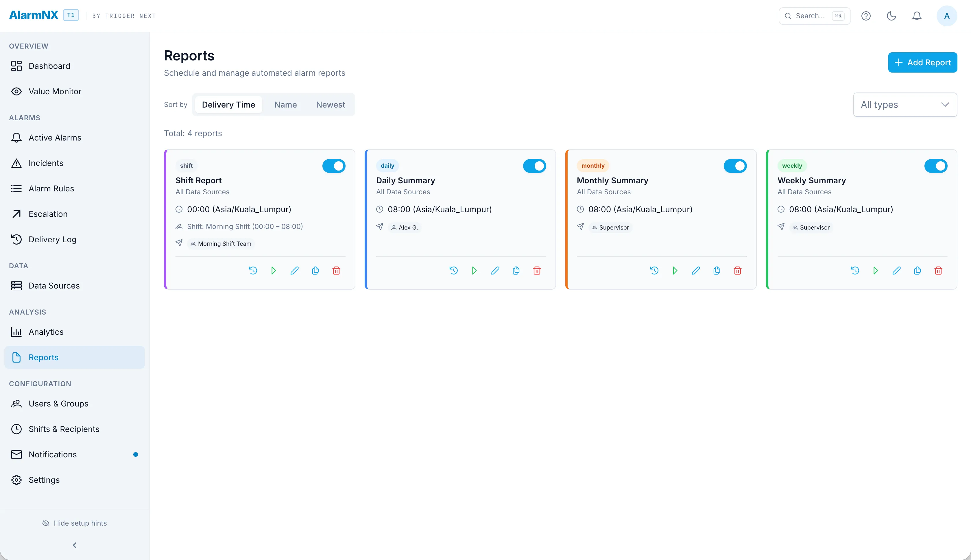971x560 pixels.
Task: Open the Delivery Log
Action: point(75,239)
